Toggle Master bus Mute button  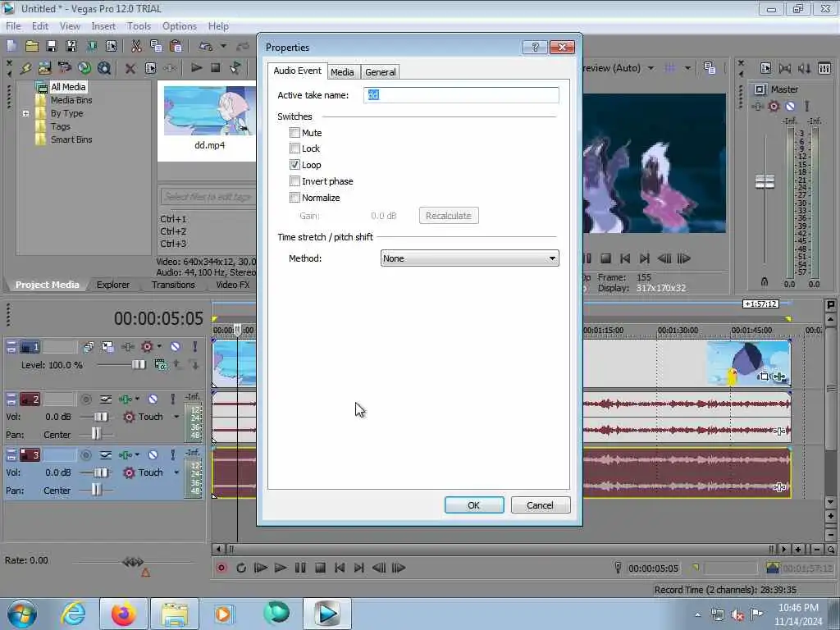pyautogui.click(x=790, y=106)
